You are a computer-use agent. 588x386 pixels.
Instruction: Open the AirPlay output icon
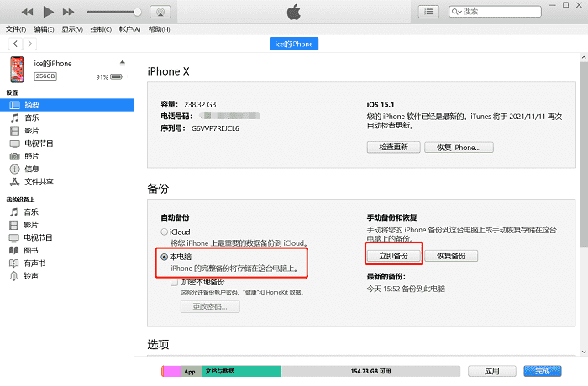(x=160, y=12)
